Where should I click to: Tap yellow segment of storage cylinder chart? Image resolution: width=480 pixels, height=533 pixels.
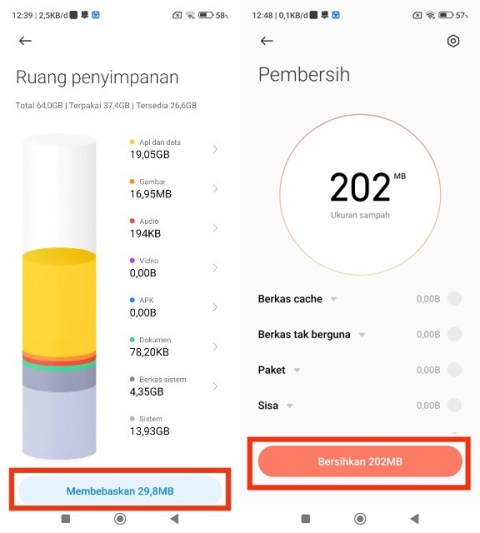(x=59, y=303)
